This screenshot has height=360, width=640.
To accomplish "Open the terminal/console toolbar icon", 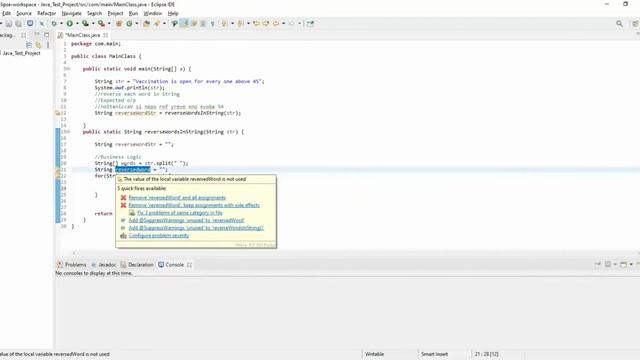I will [30, 23].
